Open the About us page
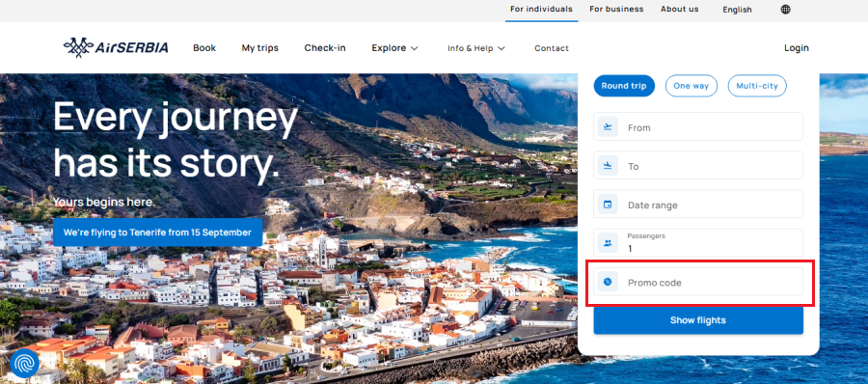Screen dimensions: 868x384 point(679,9)
